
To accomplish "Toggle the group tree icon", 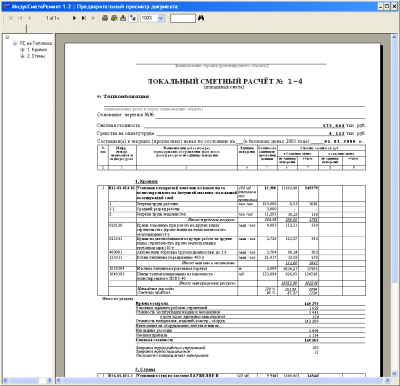I will 133,18.
